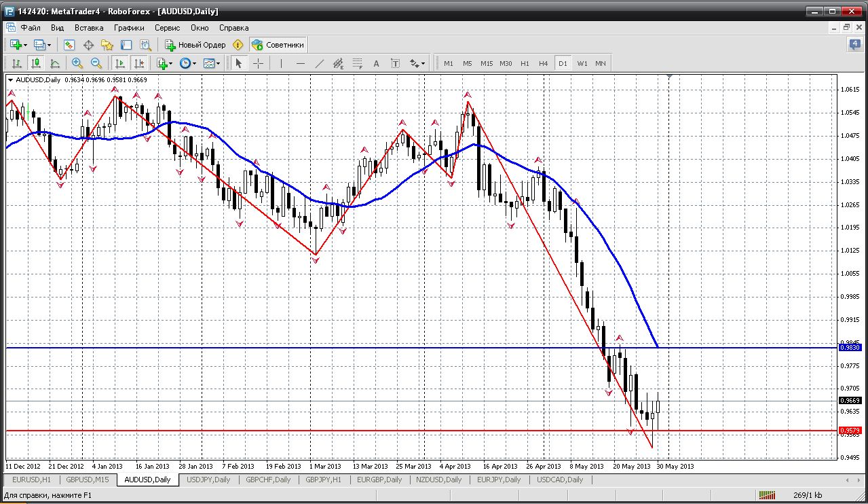
Task: Open the Сервис menu
Action: 167,28
